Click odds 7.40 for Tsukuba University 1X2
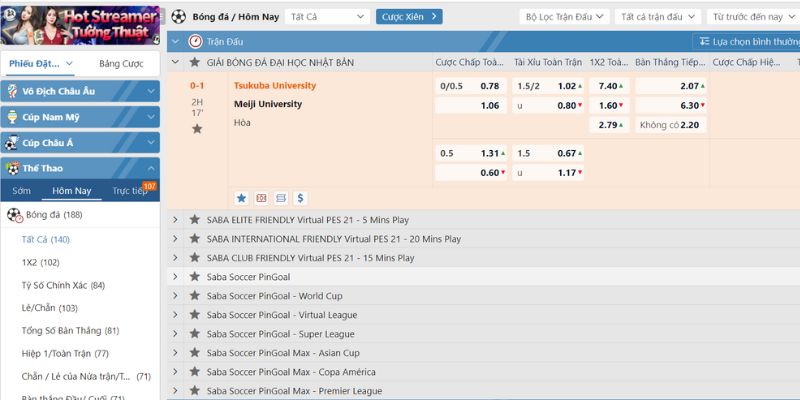 pos(608,86)
